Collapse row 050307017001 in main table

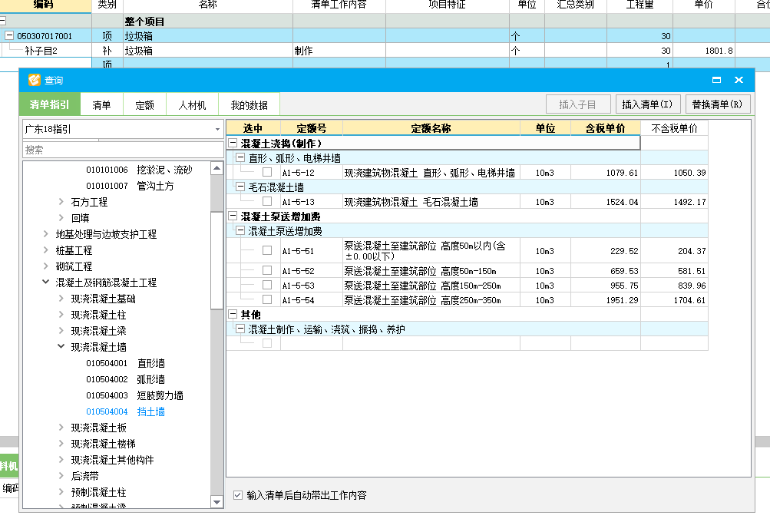(x=9, y=35)
